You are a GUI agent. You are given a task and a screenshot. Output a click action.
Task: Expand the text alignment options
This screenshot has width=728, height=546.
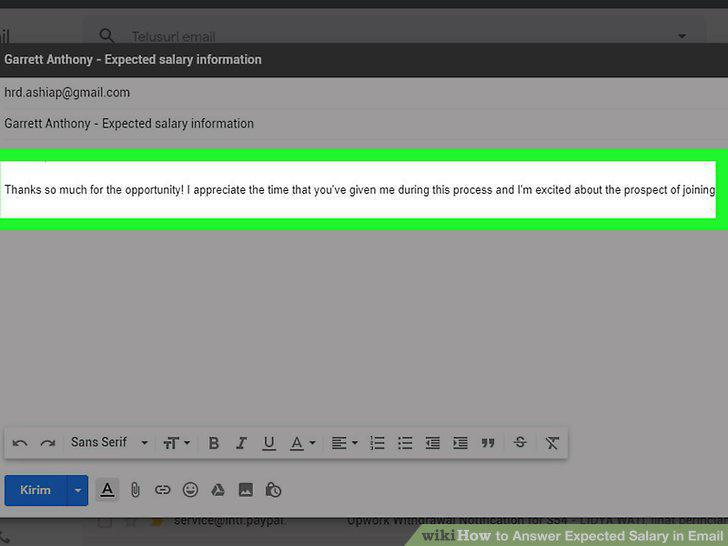click(x=344, y=443)
